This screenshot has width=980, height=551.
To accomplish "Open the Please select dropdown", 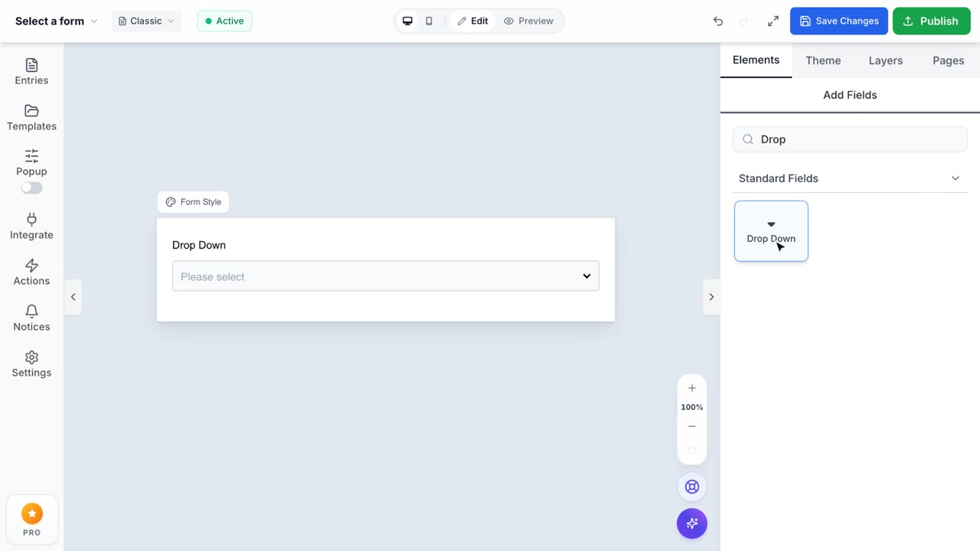I will [386, 276].
